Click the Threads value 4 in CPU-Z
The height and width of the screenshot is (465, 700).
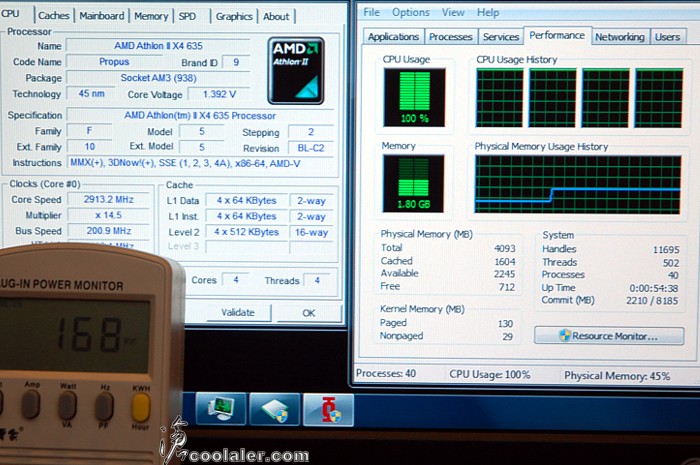pyautogui.click(x=317, y=280)
